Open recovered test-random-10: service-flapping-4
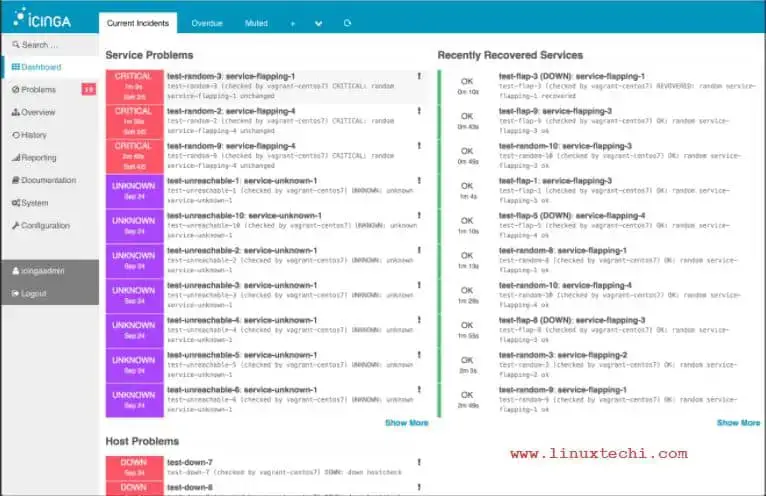 pos(565,285)
